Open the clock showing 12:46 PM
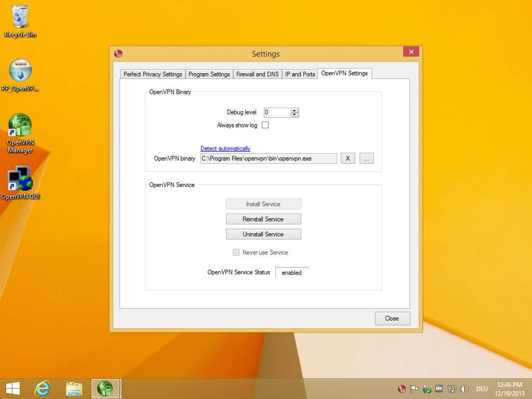 (510, 389)
